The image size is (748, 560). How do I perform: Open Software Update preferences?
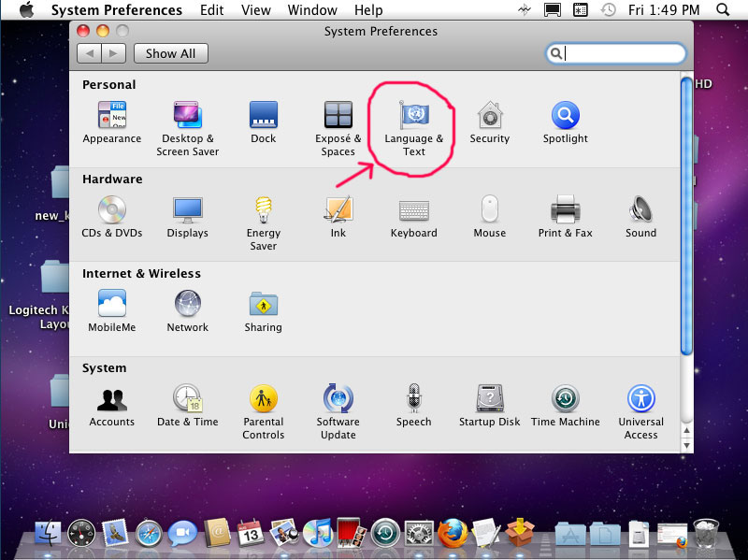338,412
